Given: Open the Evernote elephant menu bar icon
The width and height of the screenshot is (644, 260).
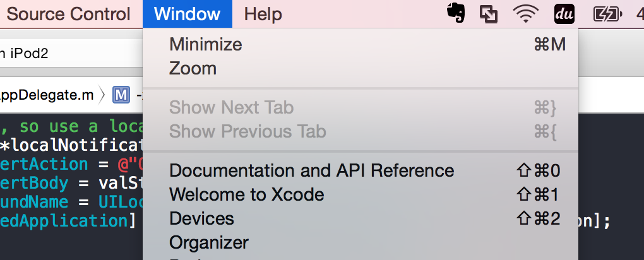Looking at the screenshot, I should tap(455, 15).
